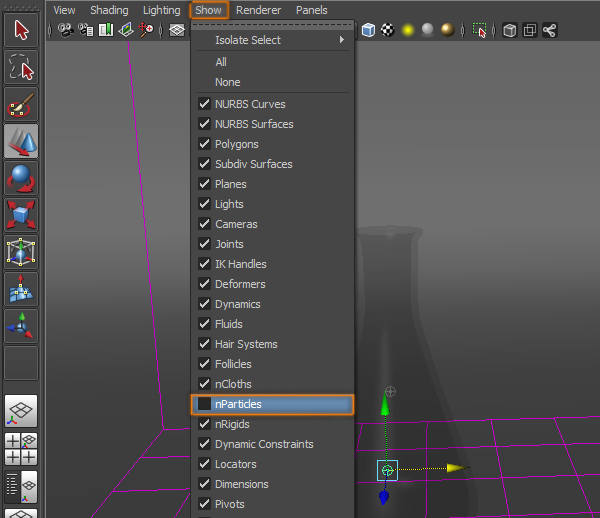Click the Universal Manipulator tool

[x=21, y=253]
